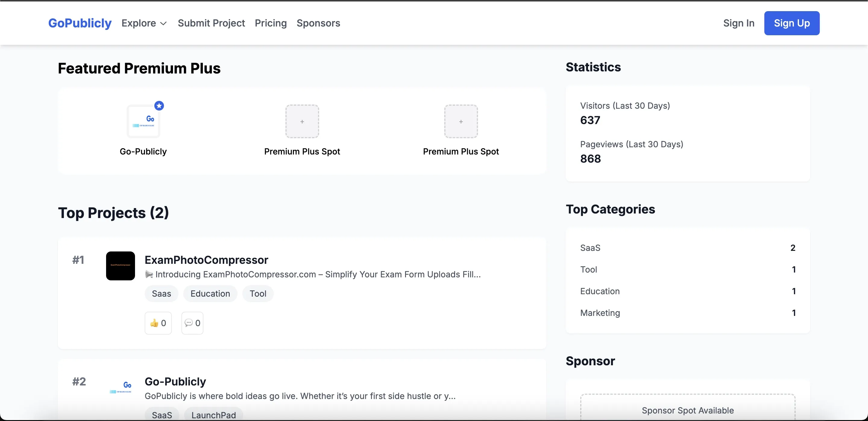The image size is (868, 421).
Task: Go to the Pricing page
Action: pyautogui.click(x=271, y=23)
